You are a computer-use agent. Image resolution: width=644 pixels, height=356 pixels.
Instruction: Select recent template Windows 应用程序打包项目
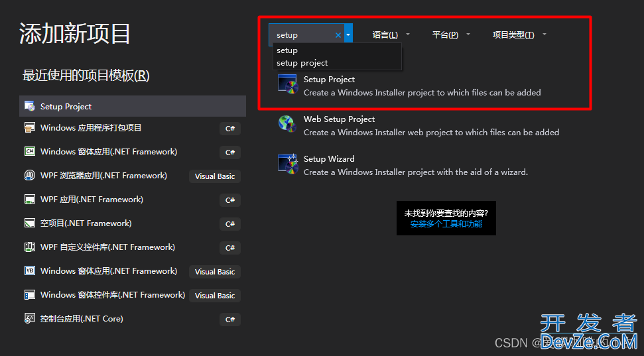[x=133, y=128]
